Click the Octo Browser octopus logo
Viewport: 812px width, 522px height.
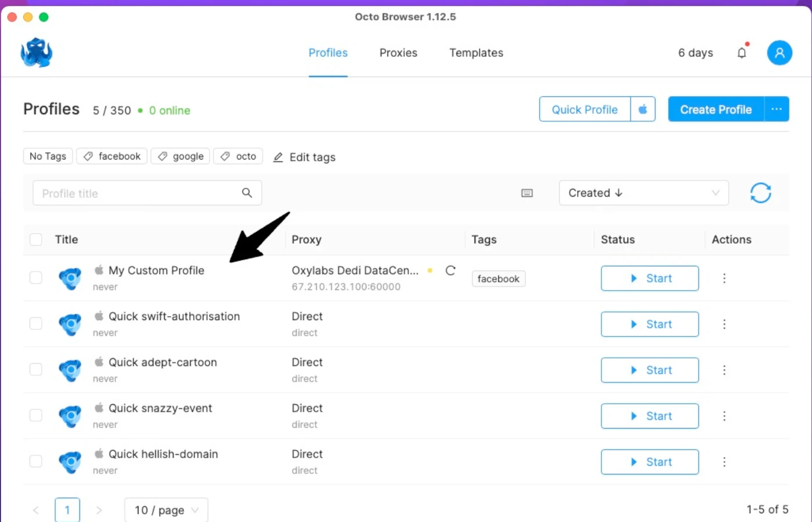(36, 52)
